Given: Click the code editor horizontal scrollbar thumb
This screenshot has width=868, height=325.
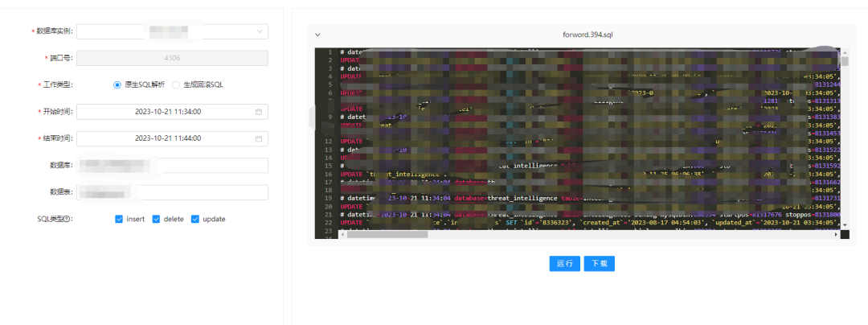Looking at the screenshot, I should pyautogui.click(x=387, y=235).
